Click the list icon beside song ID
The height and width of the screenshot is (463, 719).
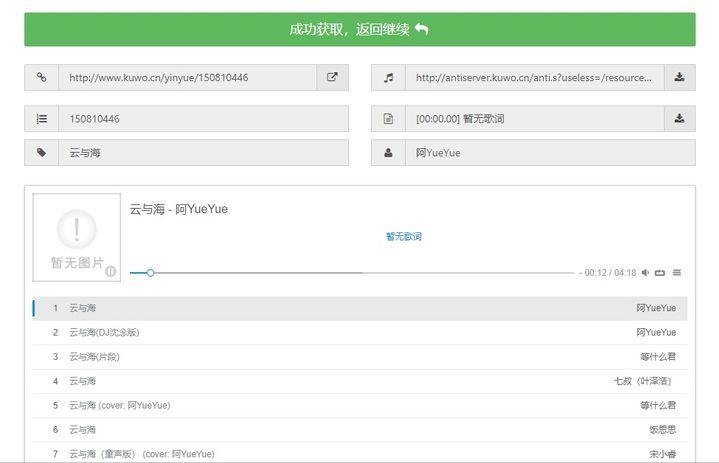click(x=41, y=119)
